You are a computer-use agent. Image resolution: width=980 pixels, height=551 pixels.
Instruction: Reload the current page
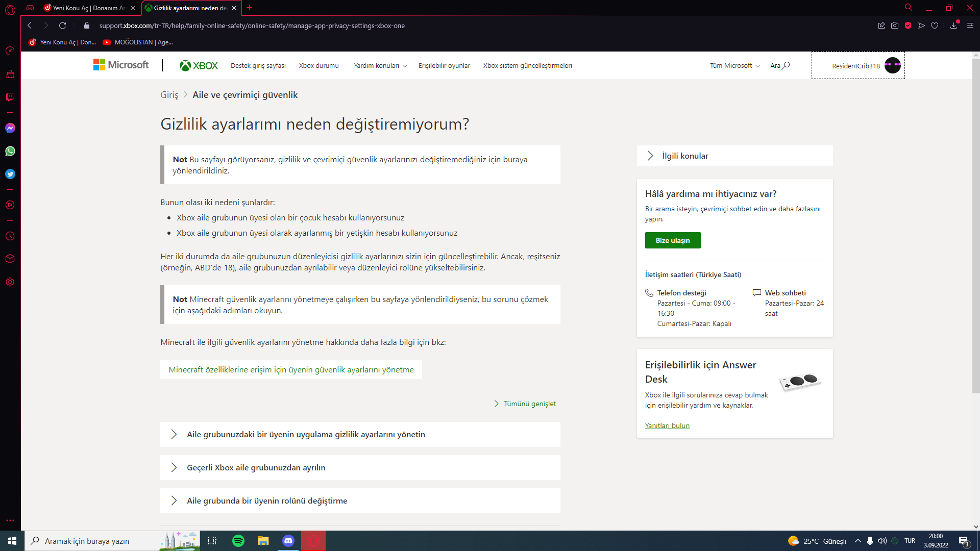62,26
